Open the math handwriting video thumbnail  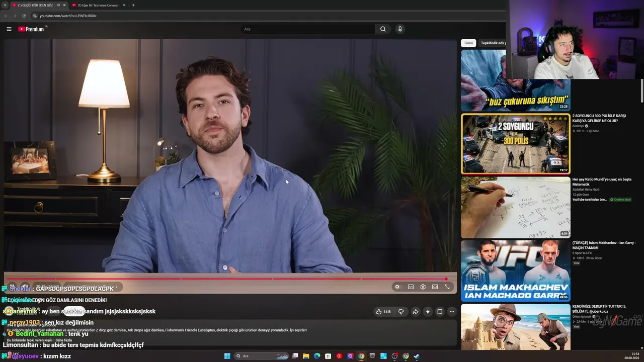(516, 207)
